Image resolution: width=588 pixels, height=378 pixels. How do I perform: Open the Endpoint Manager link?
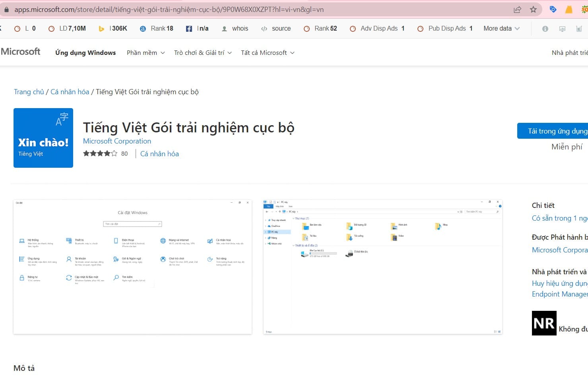pyautogui.click(x=560, y=294)
